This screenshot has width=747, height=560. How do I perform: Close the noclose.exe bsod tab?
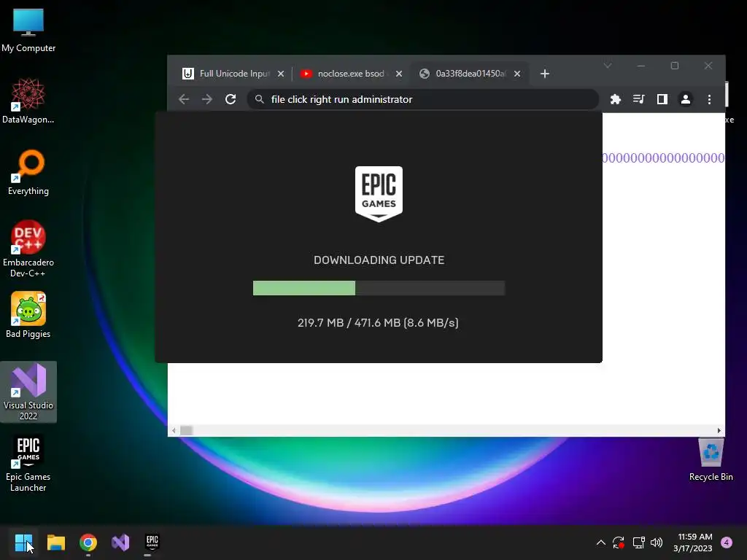[x=399, y=74]
